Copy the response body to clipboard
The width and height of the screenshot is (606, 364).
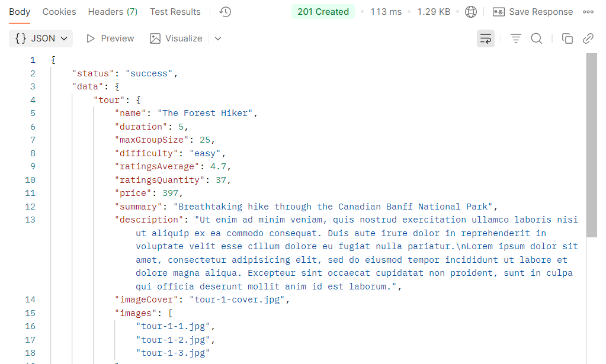coord(567,38)
